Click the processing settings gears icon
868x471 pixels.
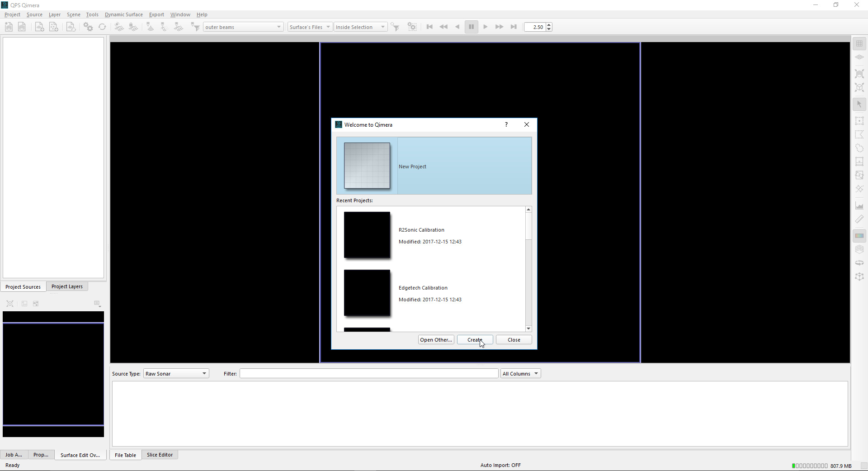pyautogui.click(x=88, y=27)
